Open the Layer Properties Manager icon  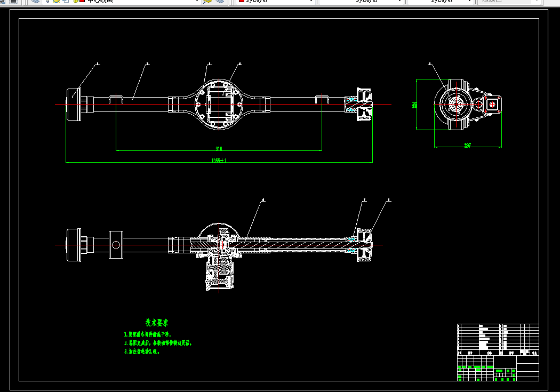pyautogui.click(x=35, y=1)
